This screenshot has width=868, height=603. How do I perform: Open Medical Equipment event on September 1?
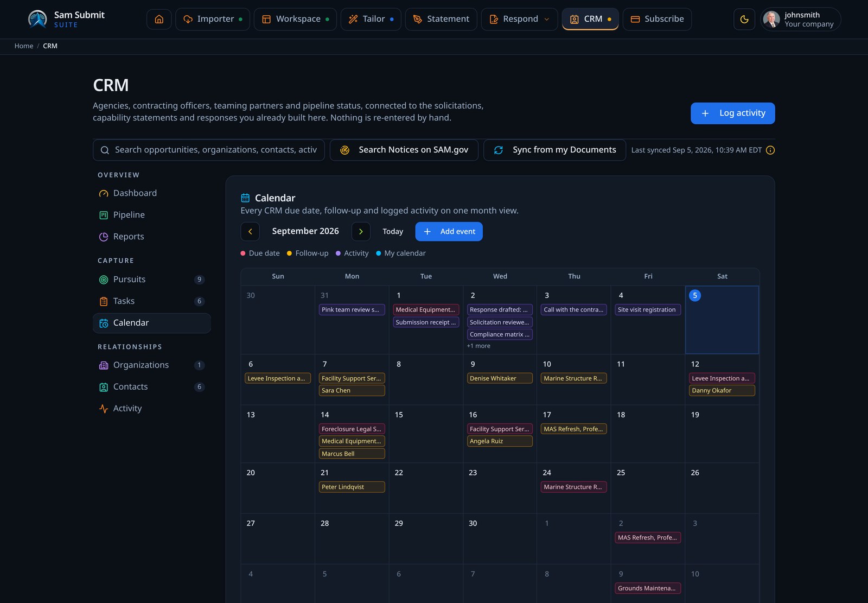point(426,310)
